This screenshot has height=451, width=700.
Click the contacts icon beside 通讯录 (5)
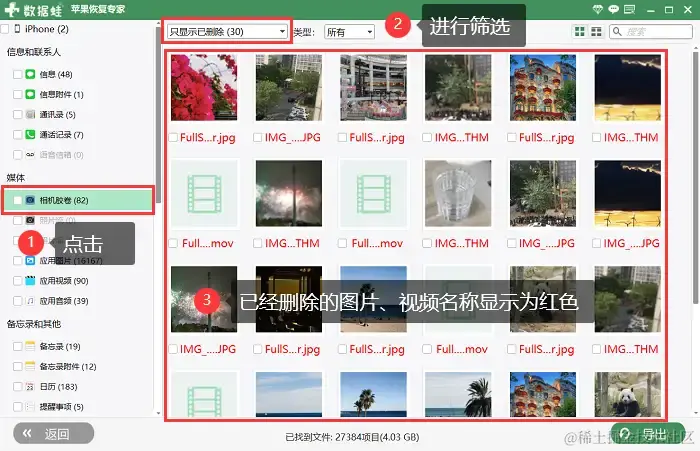click(x=30, y=114)
